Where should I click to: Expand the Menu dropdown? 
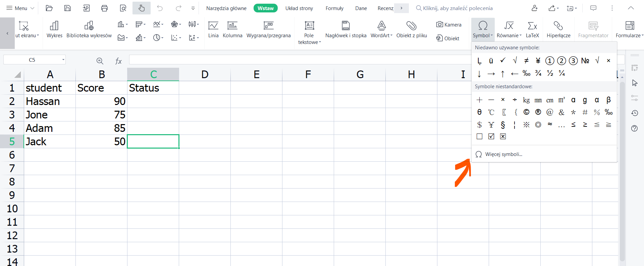point(20,8)
